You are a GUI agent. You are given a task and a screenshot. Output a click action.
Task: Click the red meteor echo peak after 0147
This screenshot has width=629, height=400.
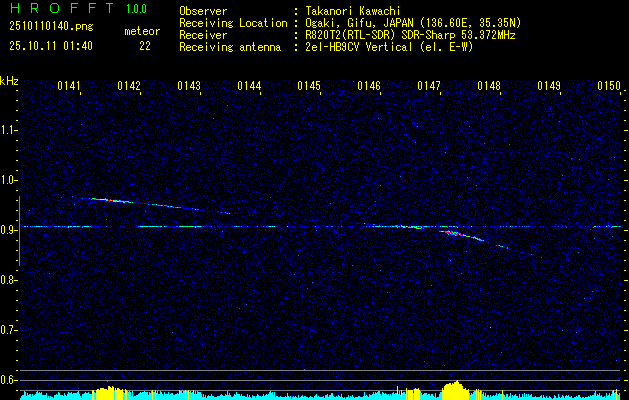tap(453, 233)
